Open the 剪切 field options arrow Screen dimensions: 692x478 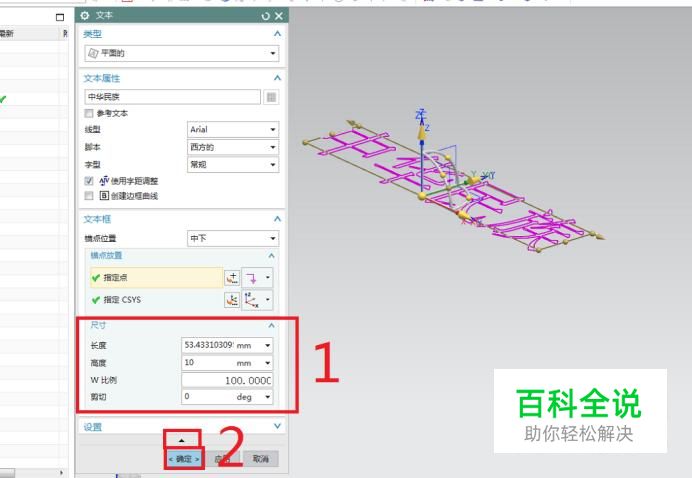[268, 397]
